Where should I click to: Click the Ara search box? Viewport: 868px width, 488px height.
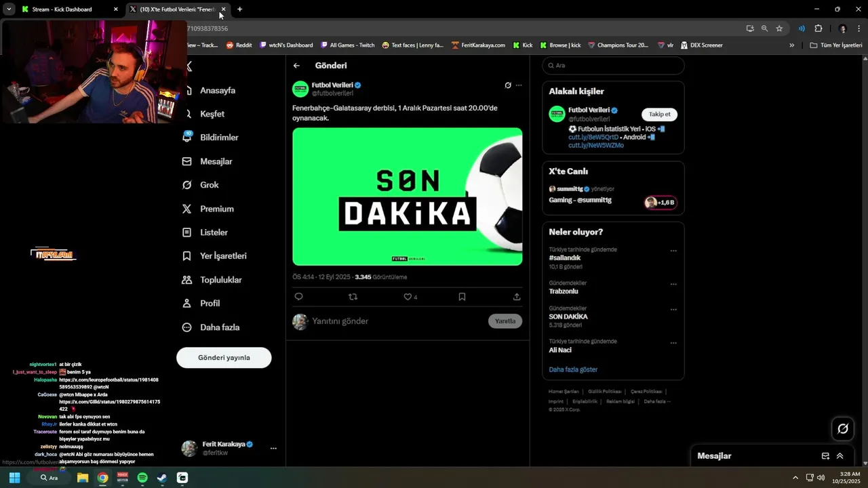[613, 66]
